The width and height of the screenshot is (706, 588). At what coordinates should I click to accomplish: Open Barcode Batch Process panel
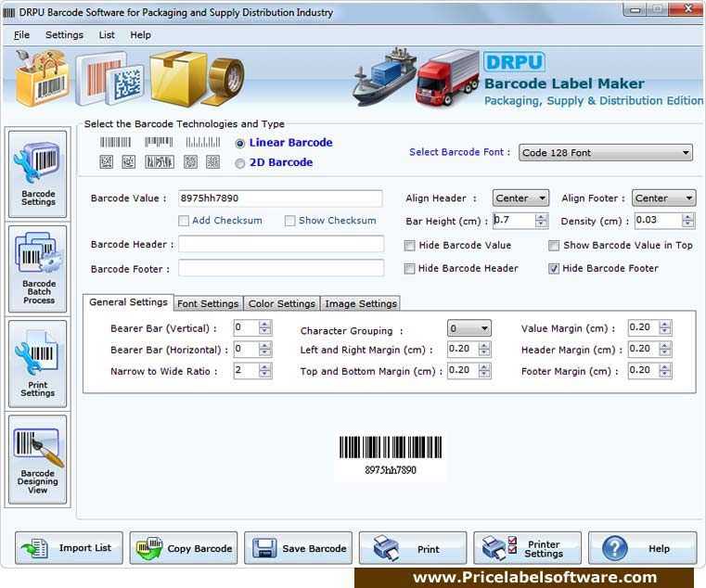(38, 269)
